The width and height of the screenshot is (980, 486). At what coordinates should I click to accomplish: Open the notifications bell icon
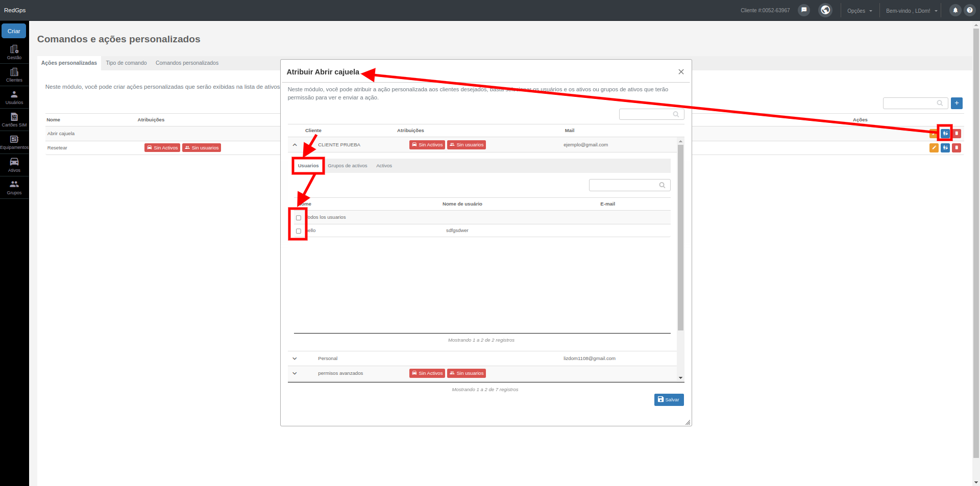[955, 10]
